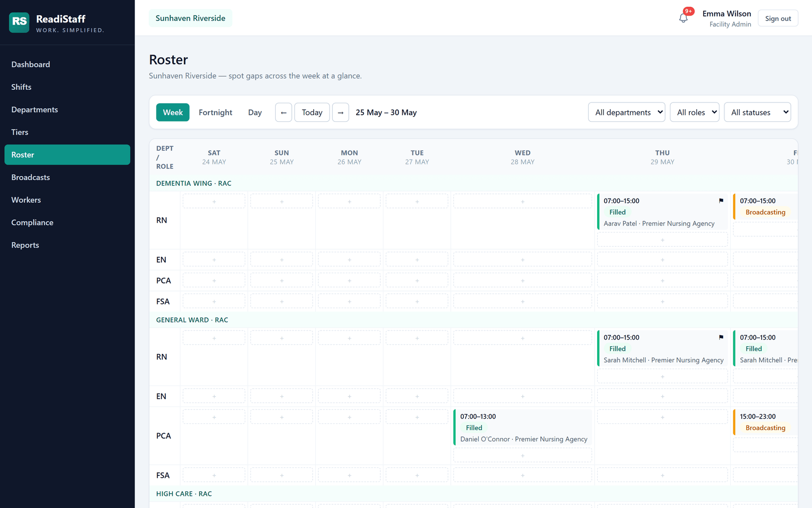
Task: Open Compliance in the sidebar
Action: coord(67,222)
